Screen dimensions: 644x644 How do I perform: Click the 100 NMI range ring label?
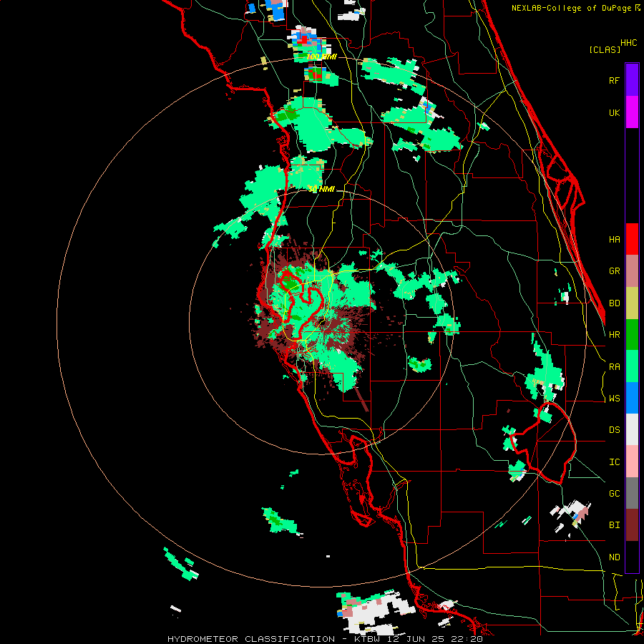pos(321,57)
